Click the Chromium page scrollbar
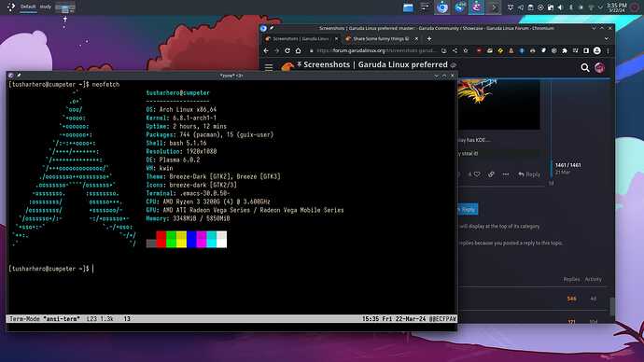The width and height of the screenshot is (644, 362). coord(612,306)
